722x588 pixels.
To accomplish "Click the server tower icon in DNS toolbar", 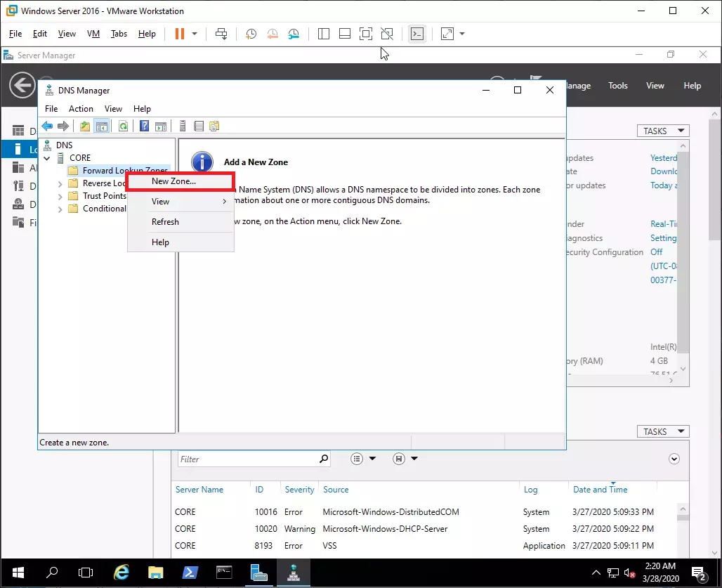I will 183,126.
